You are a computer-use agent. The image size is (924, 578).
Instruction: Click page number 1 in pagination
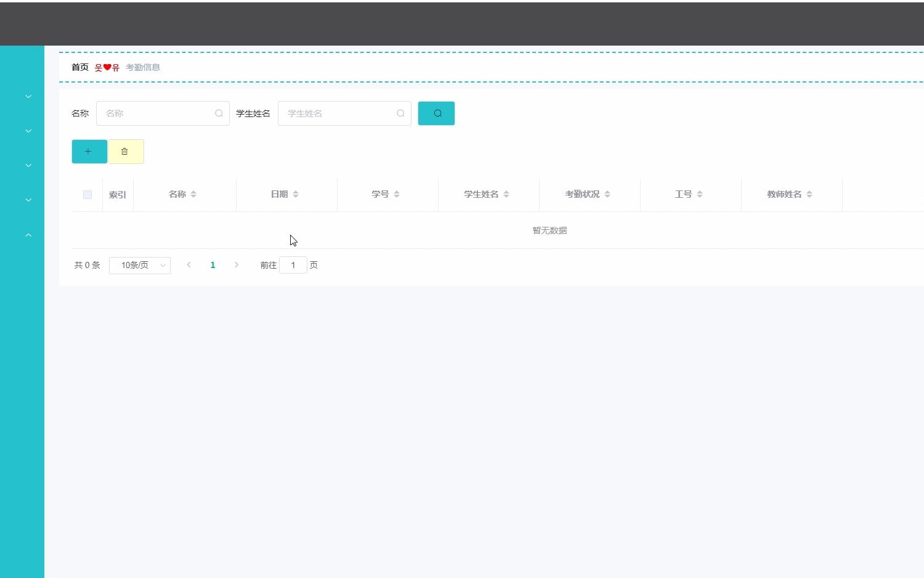[213, 265]
